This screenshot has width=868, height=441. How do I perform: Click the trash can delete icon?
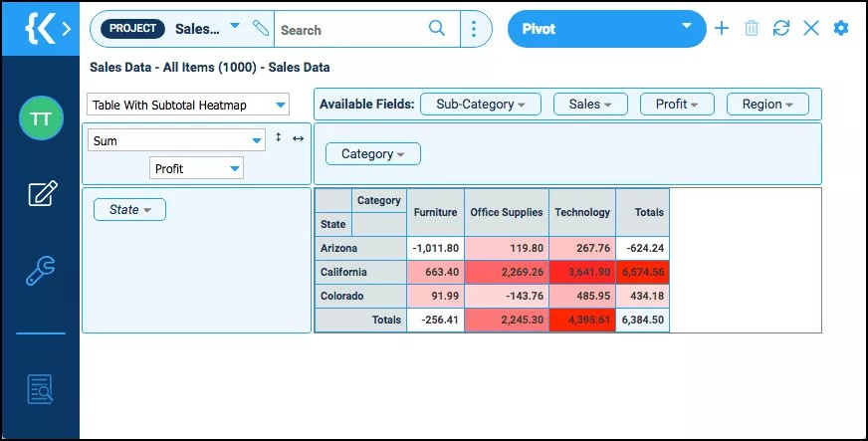pyautogui.click(x=752, y=28)
